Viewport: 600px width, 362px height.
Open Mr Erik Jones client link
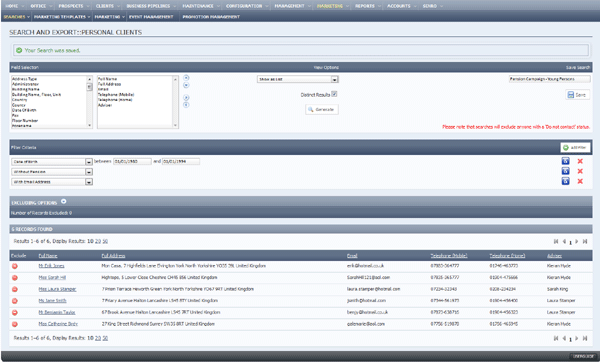(x=51, y=266)
